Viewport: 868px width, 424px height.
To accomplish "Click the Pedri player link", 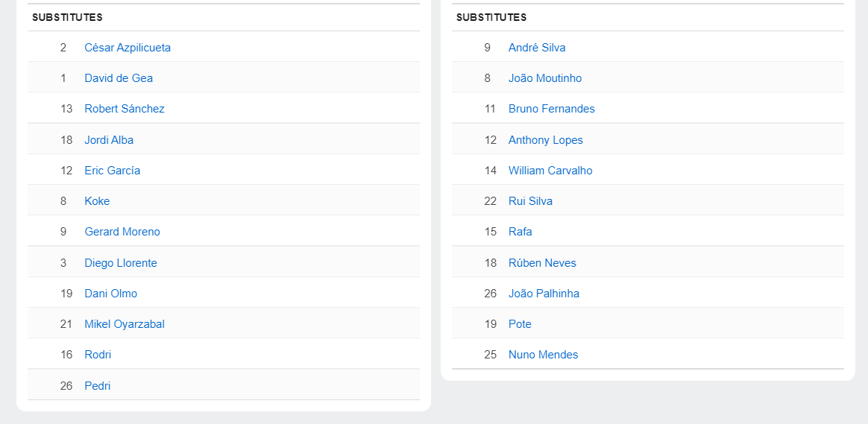I will [x=98, y=386].
